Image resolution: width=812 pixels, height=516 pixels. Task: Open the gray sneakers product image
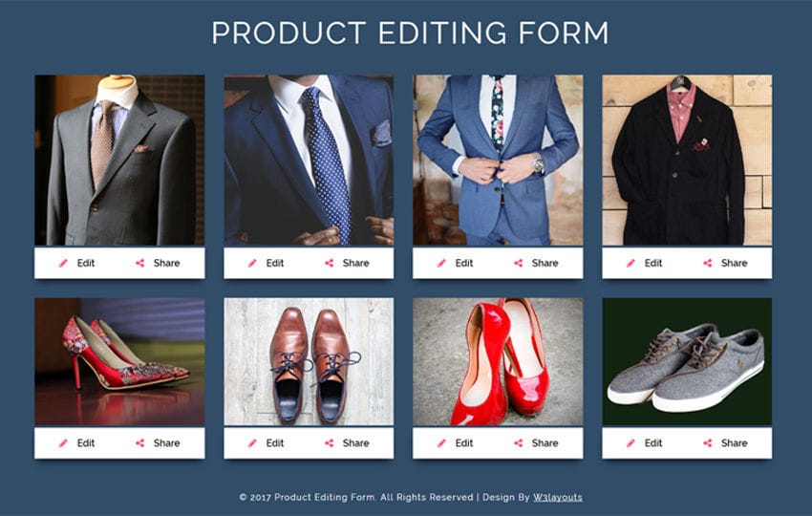[687, 361]
